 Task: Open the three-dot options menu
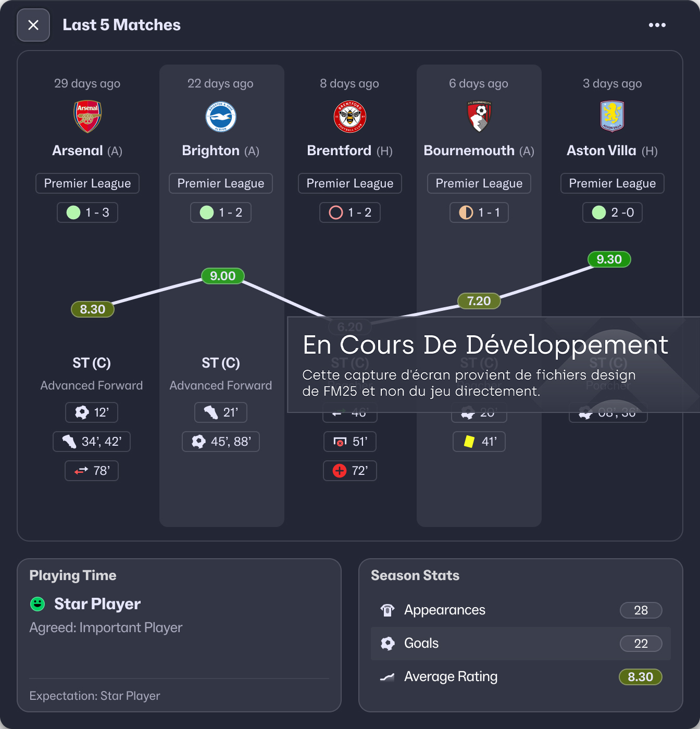(657, 25)
